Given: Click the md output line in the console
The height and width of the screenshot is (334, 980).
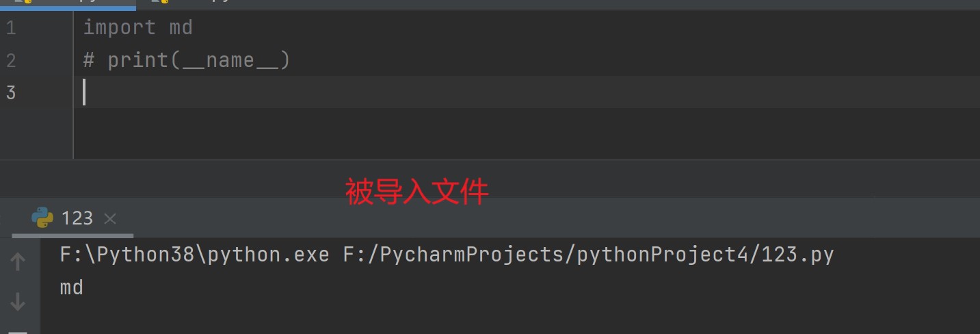Looking at the screenshot, I should click(x=72, y=287).
